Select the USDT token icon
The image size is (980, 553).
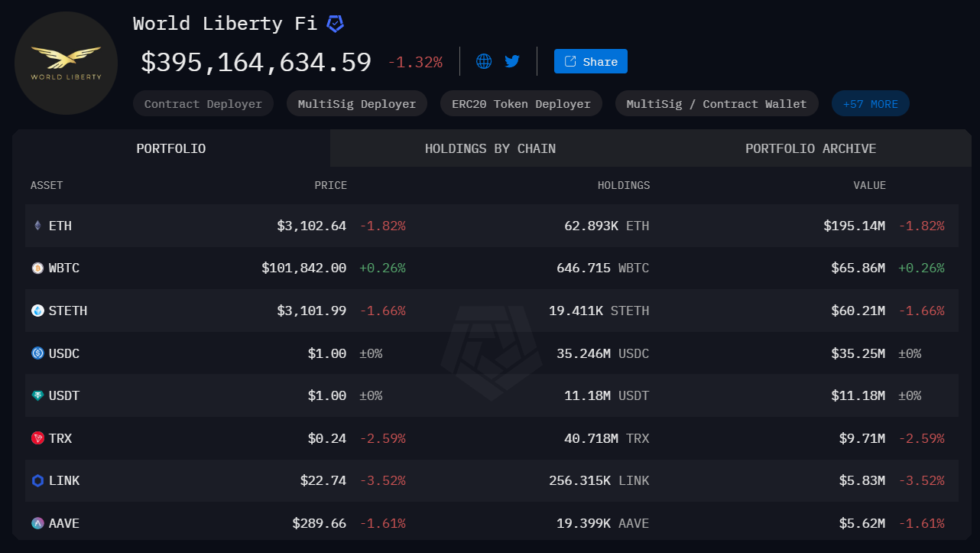(37, 395)
